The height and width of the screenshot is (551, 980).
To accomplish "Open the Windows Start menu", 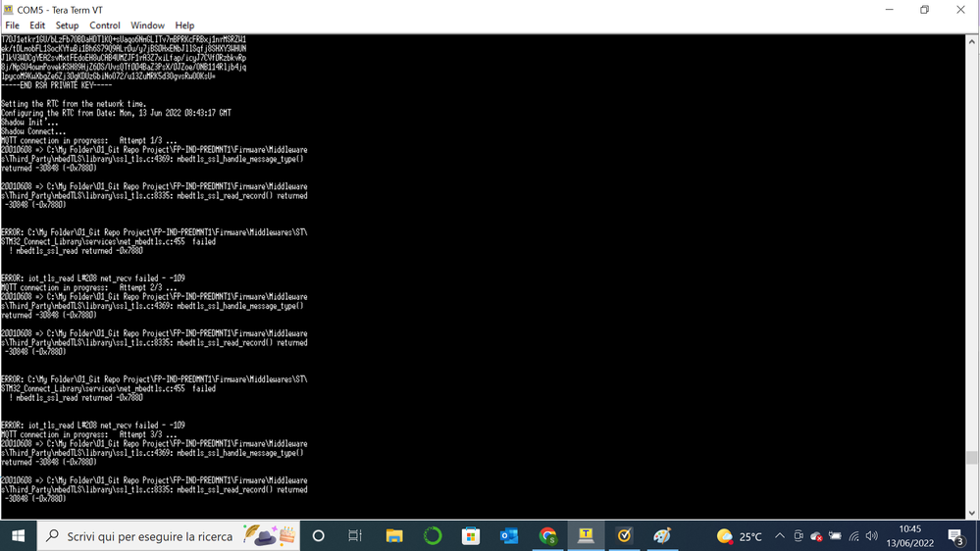I will (x=18, y=535).
